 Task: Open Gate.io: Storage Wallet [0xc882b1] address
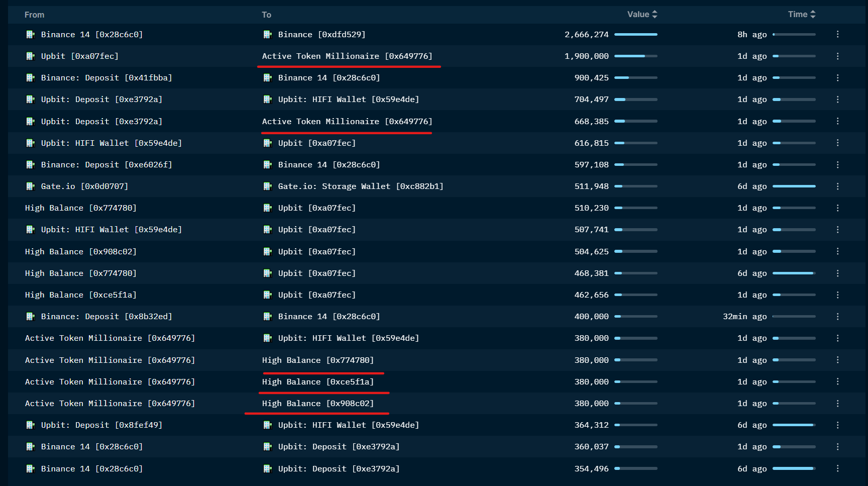tap(360, 186)
